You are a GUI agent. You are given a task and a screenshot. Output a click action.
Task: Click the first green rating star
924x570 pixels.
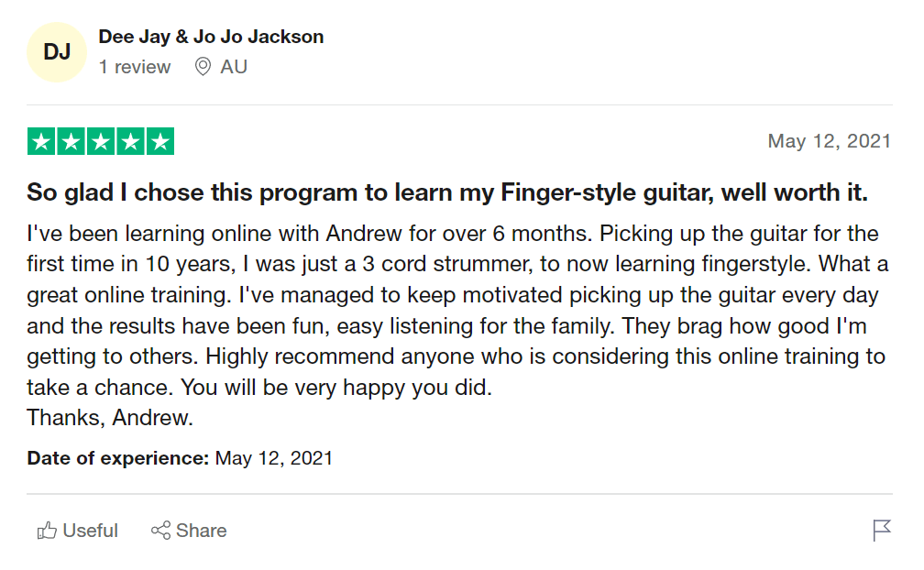pos(42,142)
